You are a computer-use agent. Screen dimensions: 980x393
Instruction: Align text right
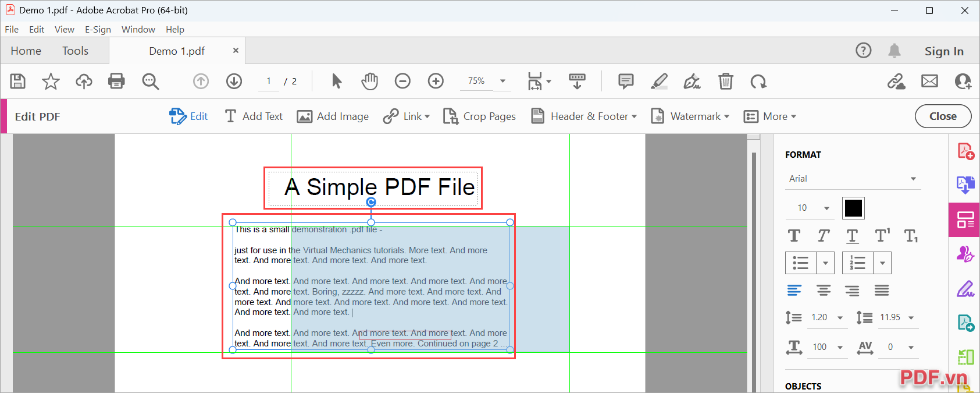pos(853,291)
